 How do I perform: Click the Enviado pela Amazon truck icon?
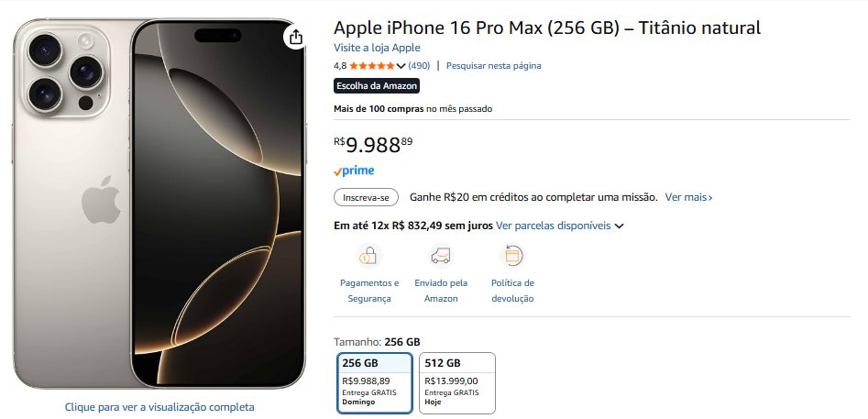(441, 255)
